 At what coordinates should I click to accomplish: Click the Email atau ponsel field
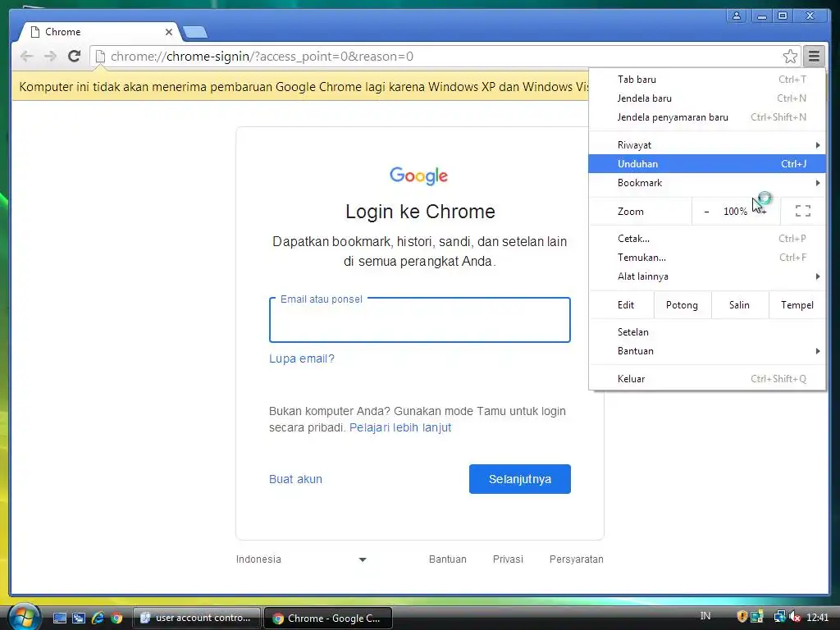tap(419, 321)
